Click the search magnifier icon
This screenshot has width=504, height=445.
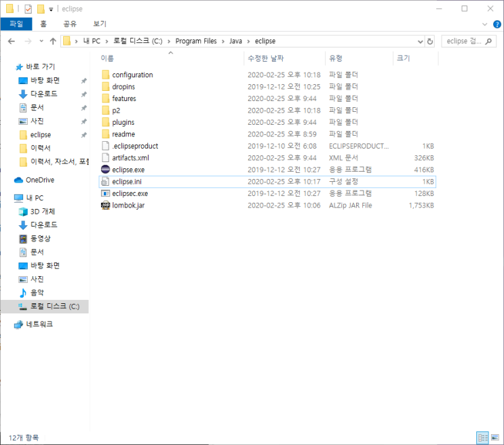coord(489,41)
